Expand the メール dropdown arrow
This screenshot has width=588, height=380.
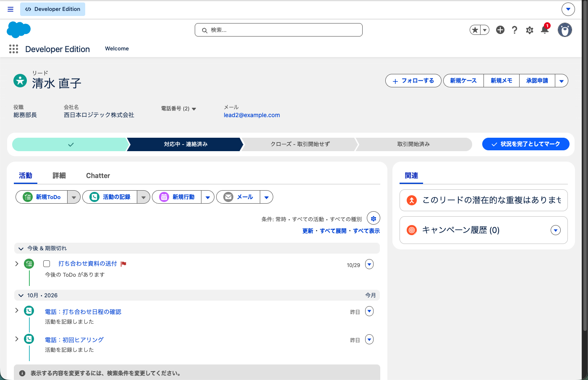267,197
